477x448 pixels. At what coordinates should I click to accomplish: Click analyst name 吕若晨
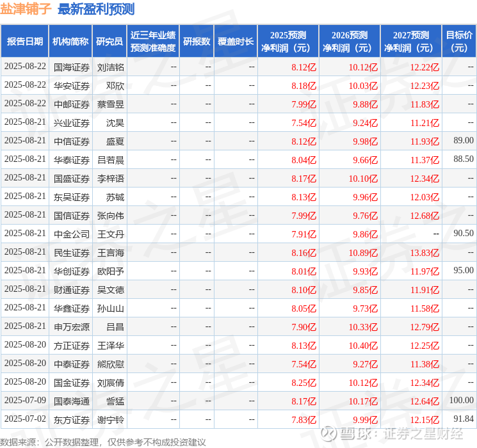point(111,160)
